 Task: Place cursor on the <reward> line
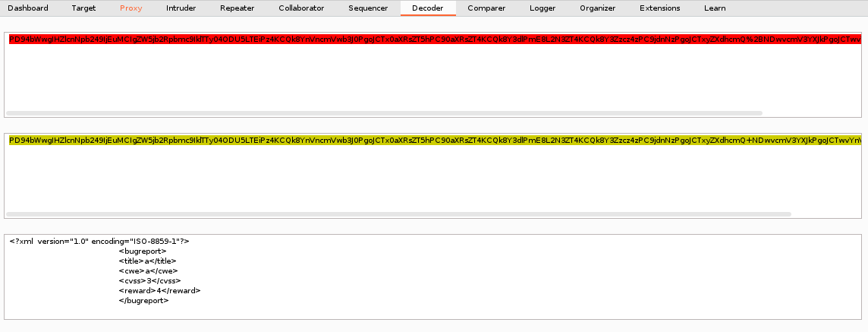pos(159,291)
